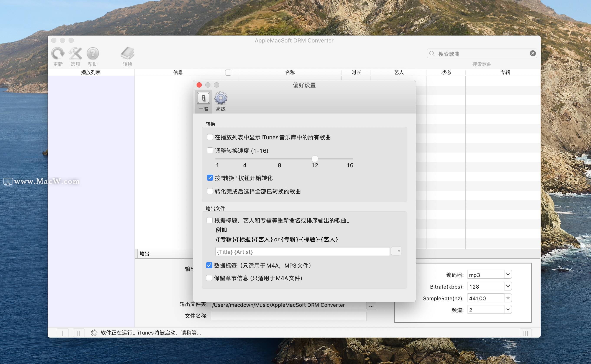Expand the naming format dropdown arrow
Screen dimensions: 591x364
click(396, 251)
